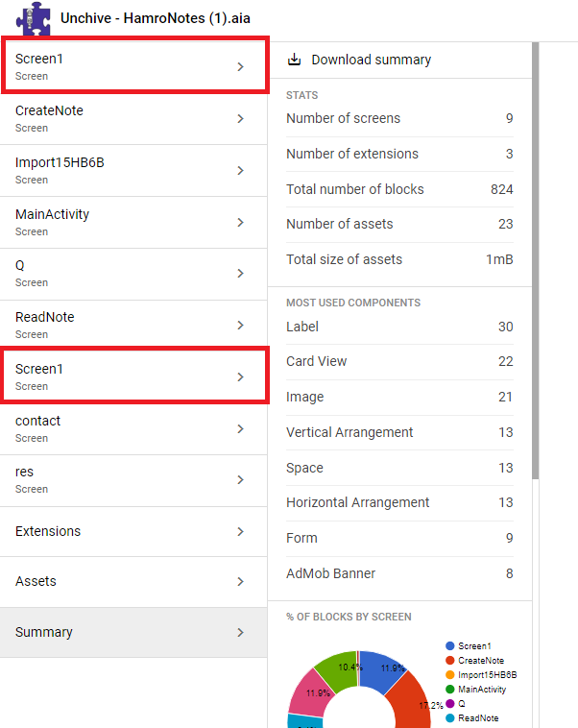Viewport: 578px width, 728px height.
Task: Click the Total size of assets row
Action: click(399, 259)
